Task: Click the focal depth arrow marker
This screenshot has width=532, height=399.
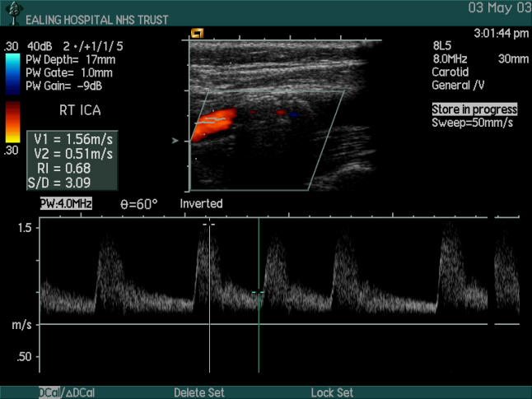Action: point(175,141)
